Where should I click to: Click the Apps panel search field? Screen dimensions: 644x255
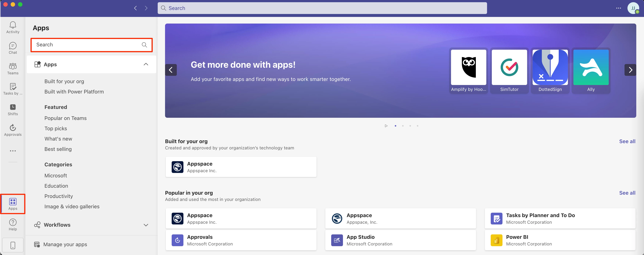tap(87, 45)
